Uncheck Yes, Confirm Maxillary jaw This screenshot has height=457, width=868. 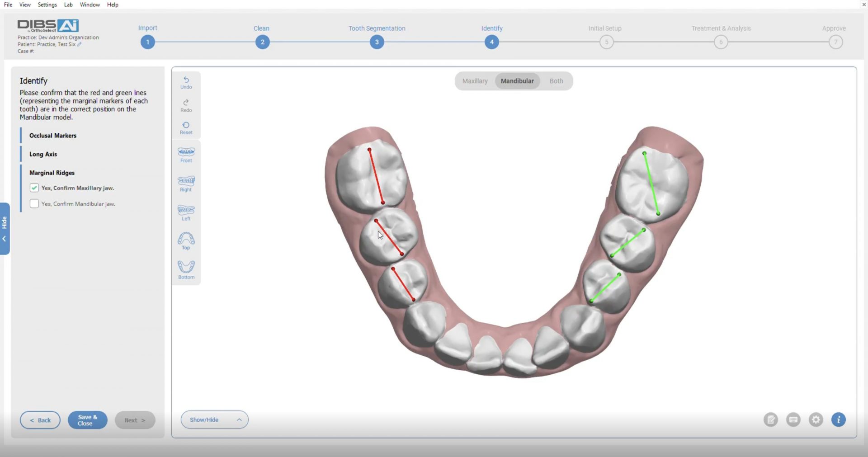[x=34, y=188]
